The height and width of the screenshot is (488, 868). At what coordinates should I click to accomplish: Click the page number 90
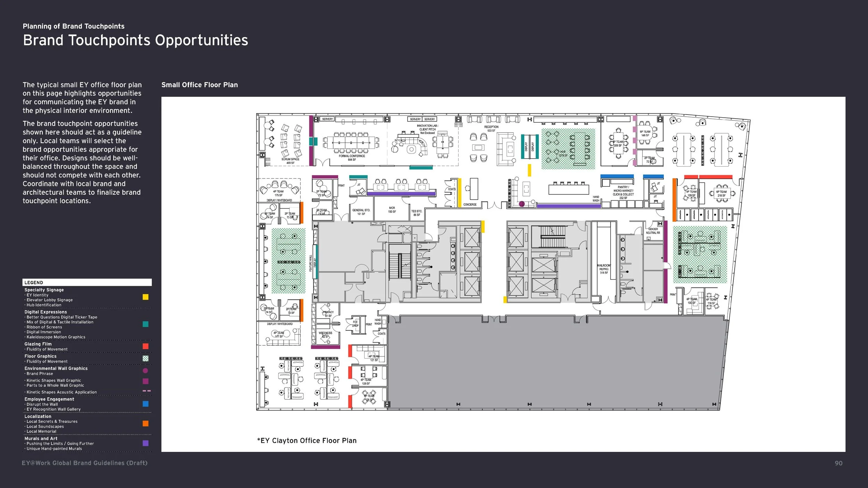click(838, 463)
